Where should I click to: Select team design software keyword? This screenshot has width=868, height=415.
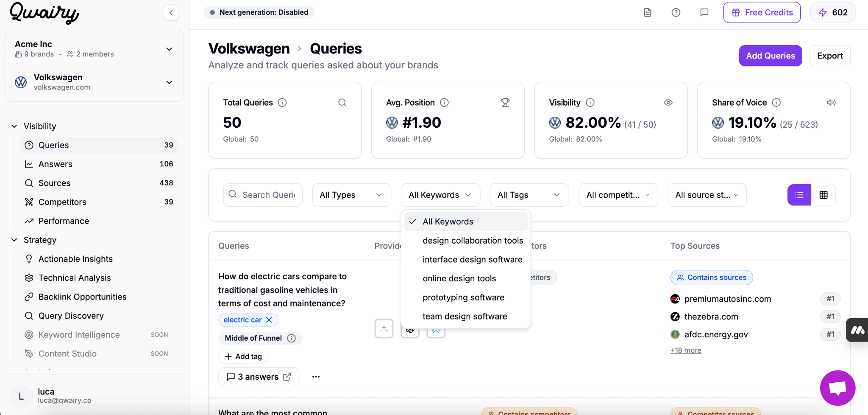pos(466,317)
